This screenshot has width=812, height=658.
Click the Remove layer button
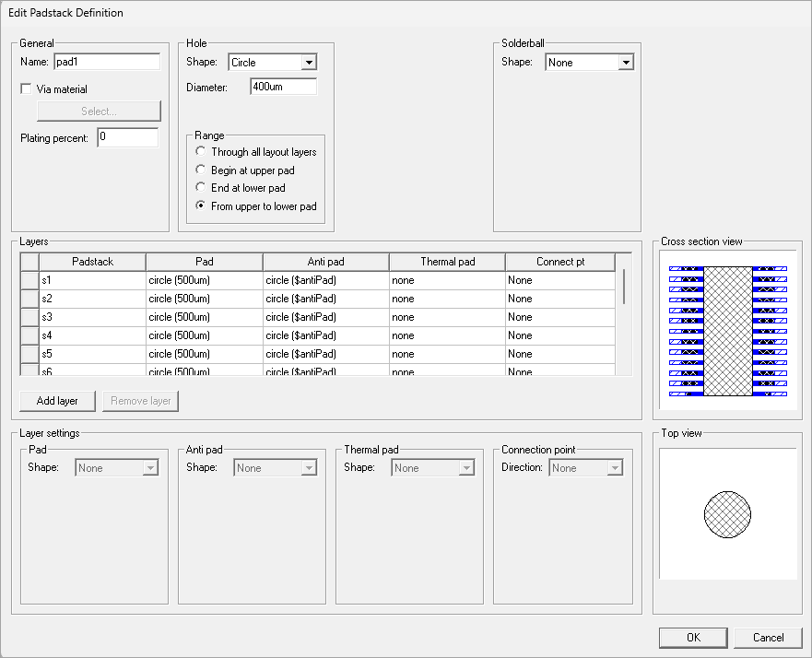[141, 401]
